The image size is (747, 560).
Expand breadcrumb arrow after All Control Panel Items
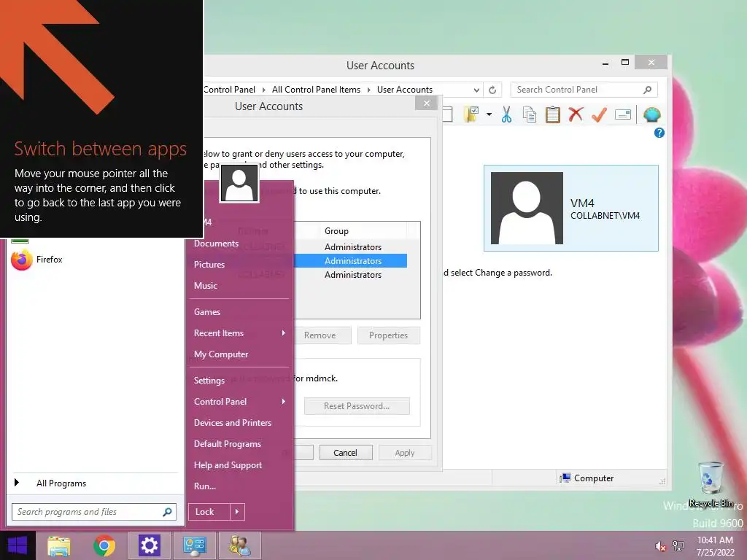point(368,90)
